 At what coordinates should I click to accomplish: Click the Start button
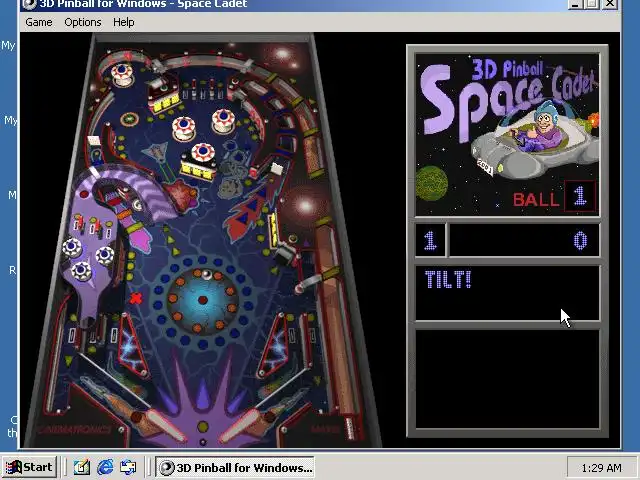coord(29,467)
